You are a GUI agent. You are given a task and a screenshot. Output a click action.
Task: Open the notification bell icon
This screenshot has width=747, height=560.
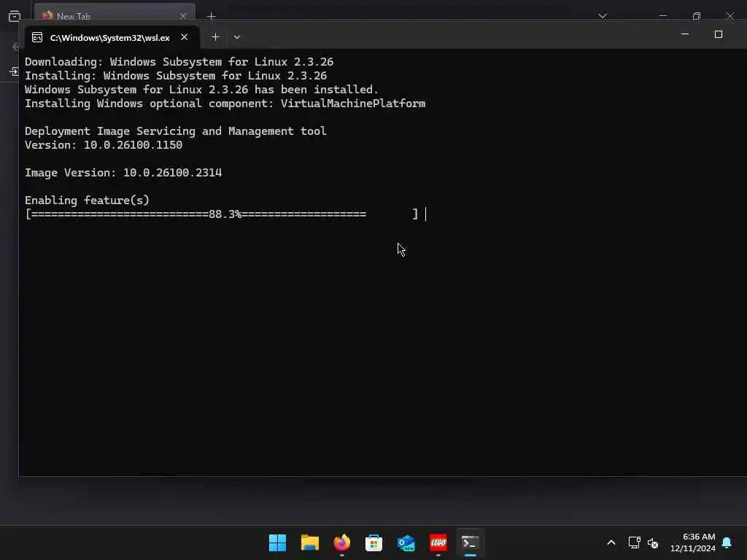(727, 542)
